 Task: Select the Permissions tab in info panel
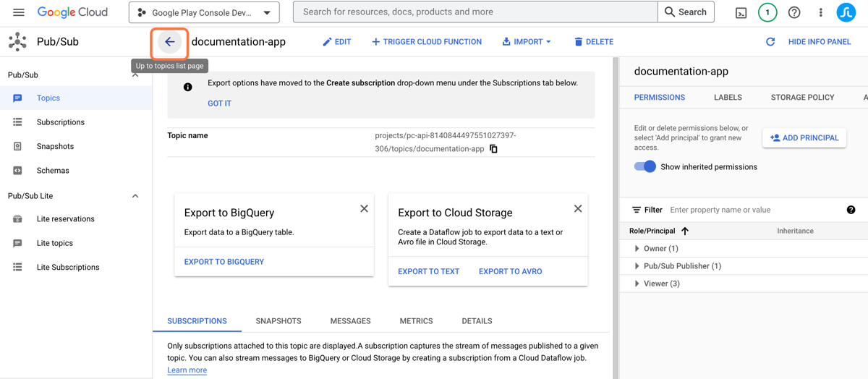660,98
